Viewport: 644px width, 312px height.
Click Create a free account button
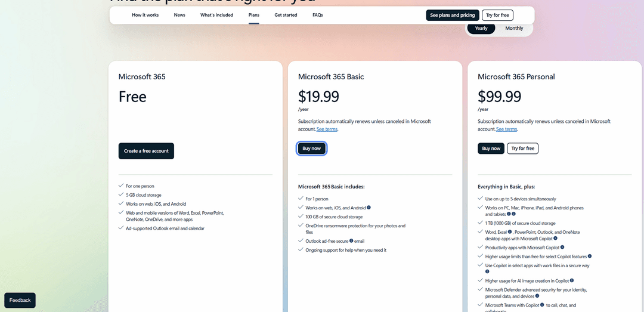click(146, 151)
